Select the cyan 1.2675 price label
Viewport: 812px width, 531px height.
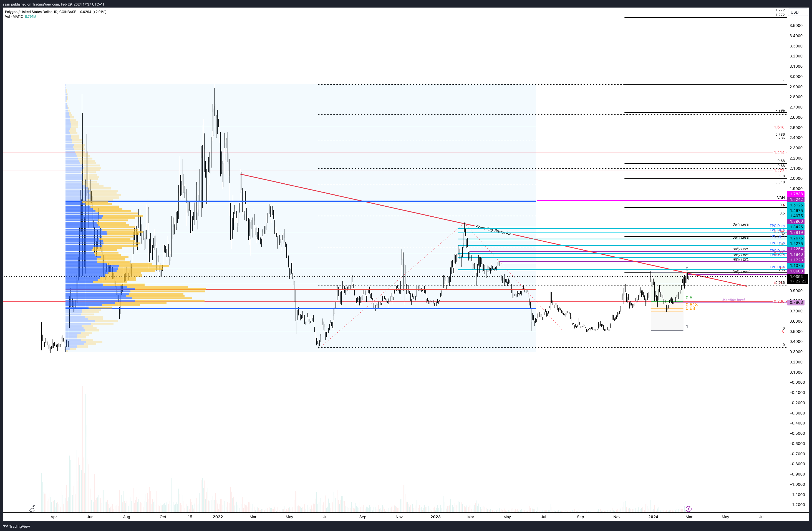tap(796, 238)
